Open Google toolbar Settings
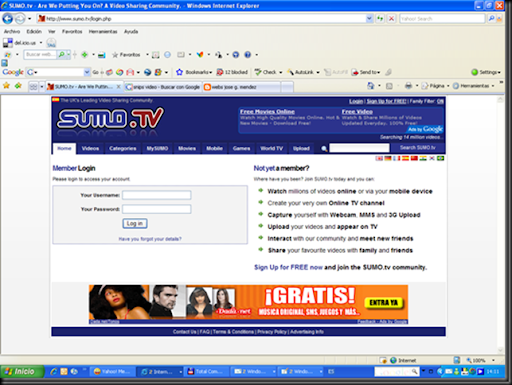Viewport: 512px width, 385px height. click(x=486, y=72)
